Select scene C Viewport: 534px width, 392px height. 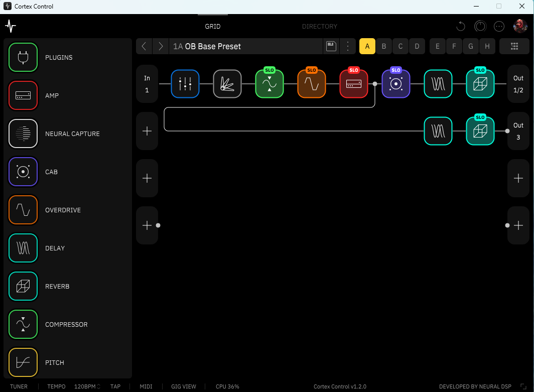pyautogui.click(x=400, y=46)
